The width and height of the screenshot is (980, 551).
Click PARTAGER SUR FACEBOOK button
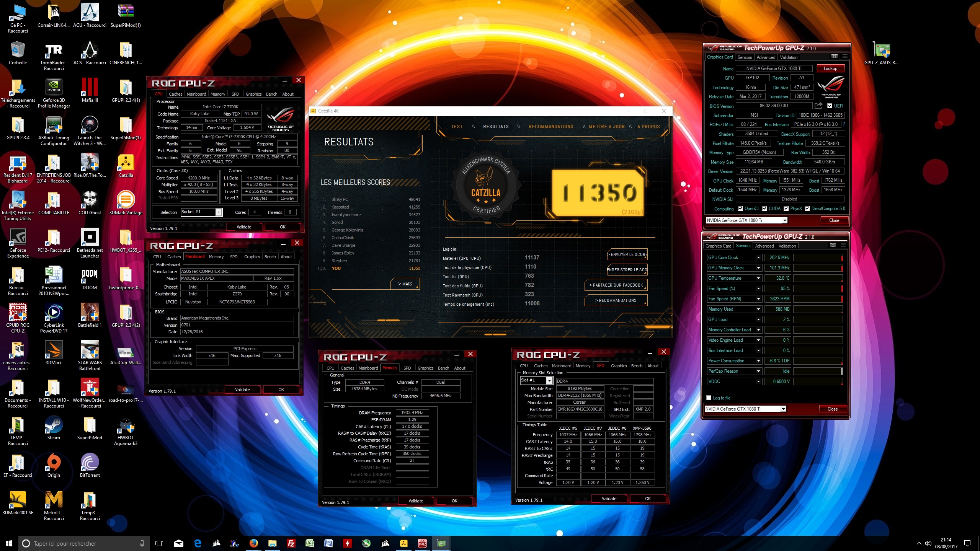616,285
